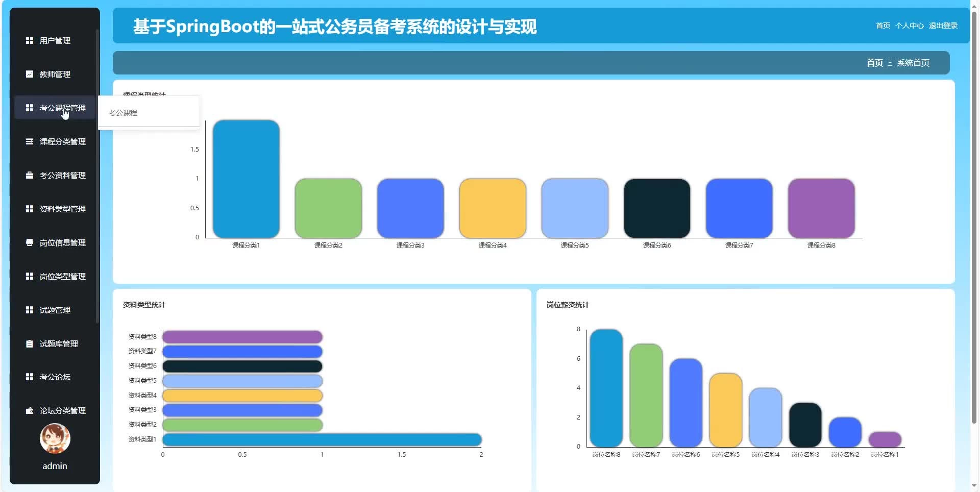Click the purple 课程分类8 bar
980x492 pixels.
[821, 208]
